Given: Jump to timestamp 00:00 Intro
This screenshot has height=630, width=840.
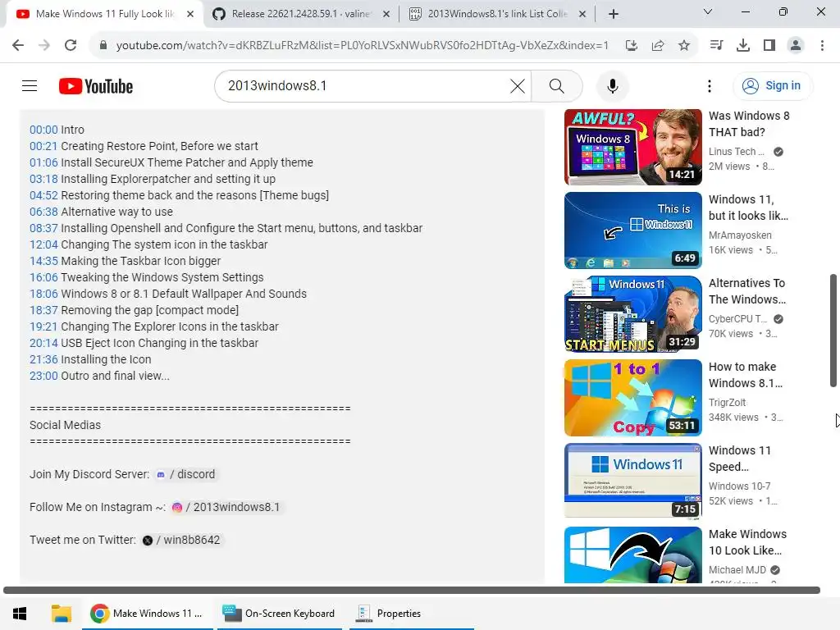Looking at the screenshot, I should coord(43,130).
